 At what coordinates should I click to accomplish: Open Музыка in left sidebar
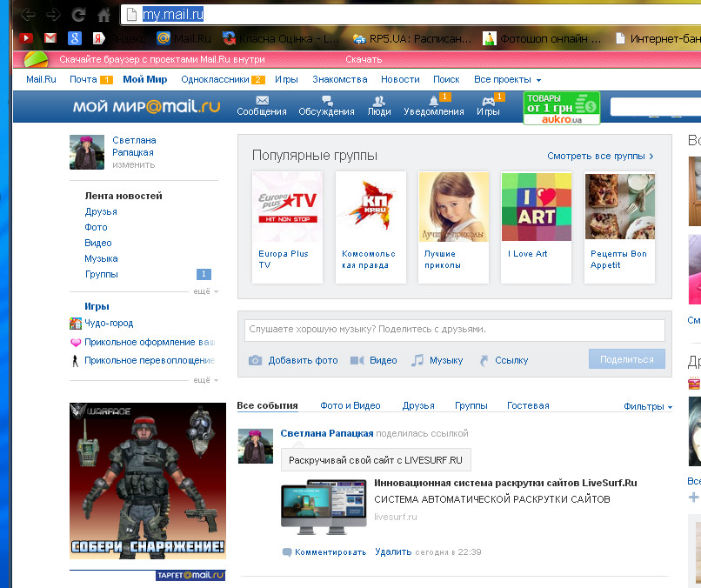click(x=101, y=258)
